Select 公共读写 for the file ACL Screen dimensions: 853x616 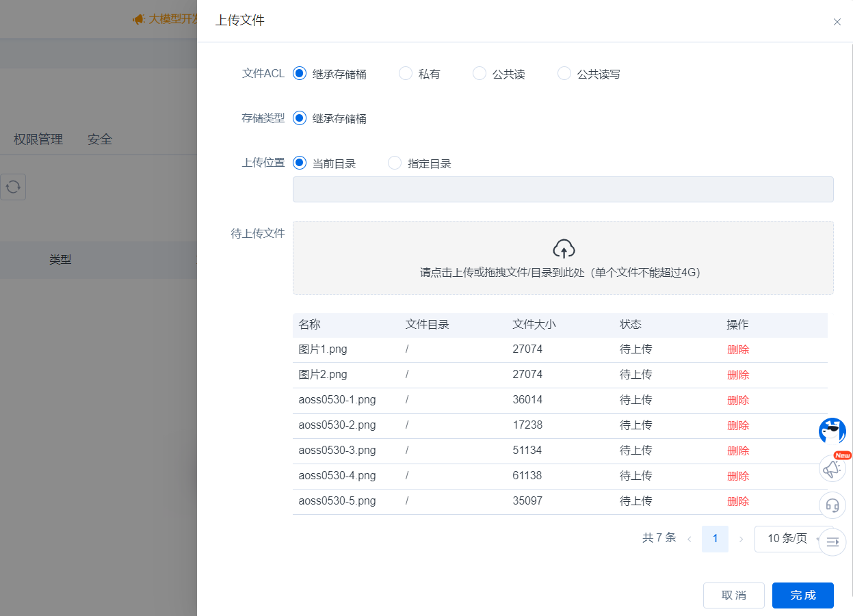tap(564, 73)
